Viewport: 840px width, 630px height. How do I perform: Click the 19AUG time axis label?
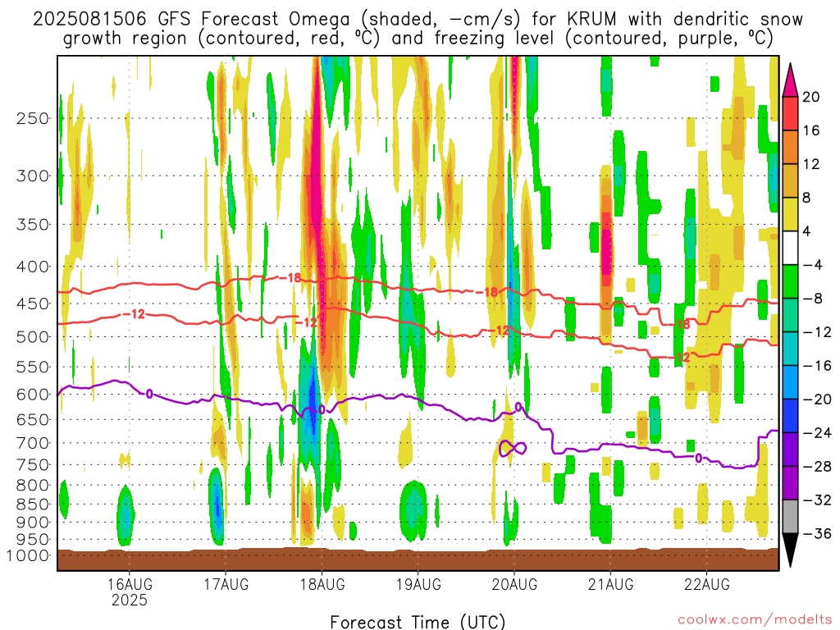click(418, 584)
